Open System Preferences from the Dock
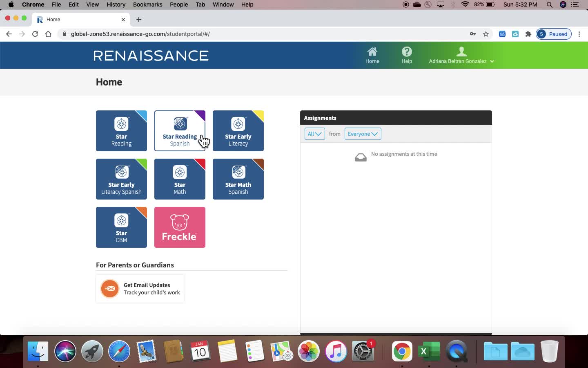The width and height of the screenshot is (588, 368). click(x=363, y=351)
